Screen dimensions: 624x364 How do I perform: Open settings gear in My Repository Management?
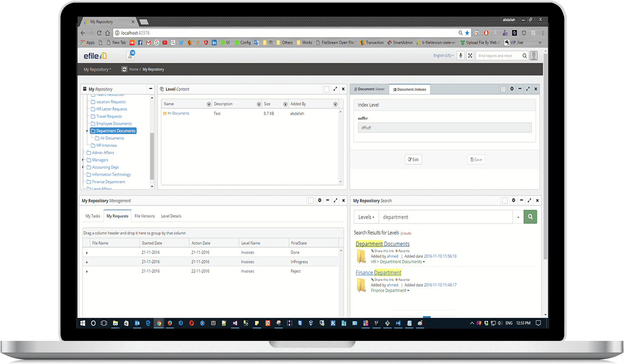coord(320,200)
